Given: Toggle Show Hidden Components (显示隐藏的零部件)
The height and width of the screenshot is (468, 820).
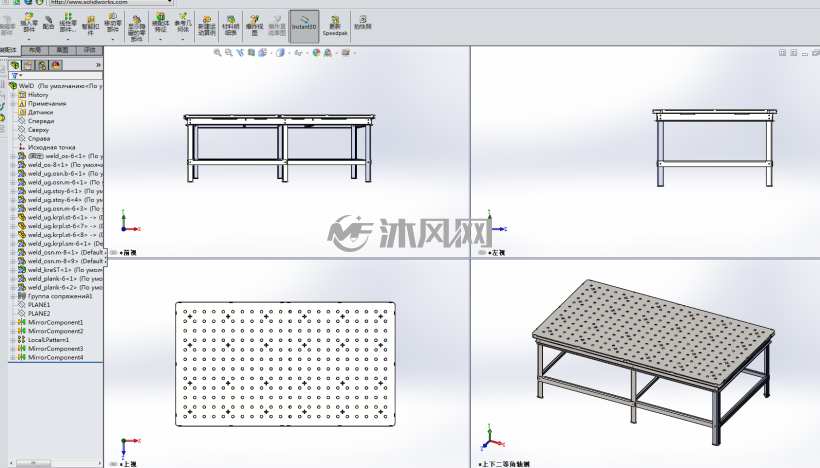Looking at the screenshot, I should coord(136,28).
